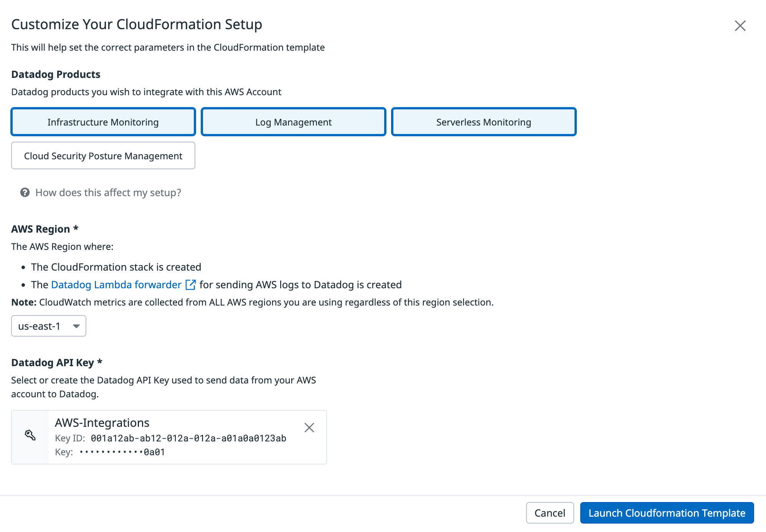Click the Datadog Products section heading
This screenshot has height=532, width=766.
56,74
